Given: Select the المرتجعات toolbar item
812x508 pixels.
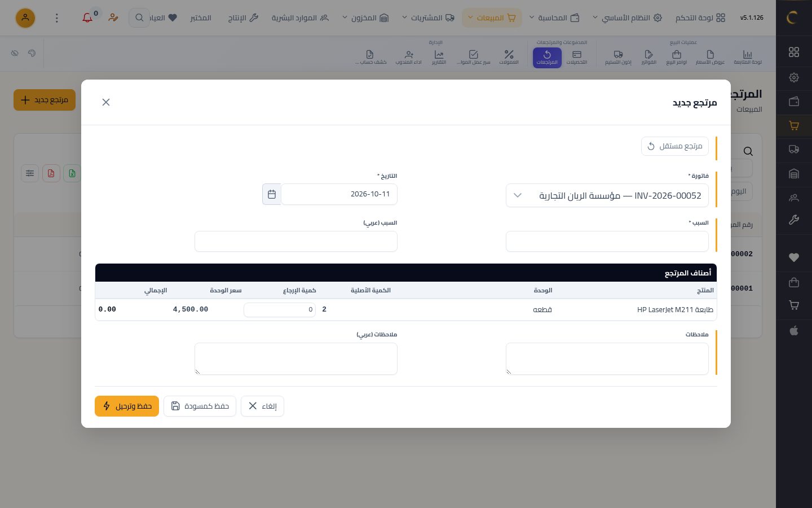Looking at the screenshot, I should coord(547,57).
